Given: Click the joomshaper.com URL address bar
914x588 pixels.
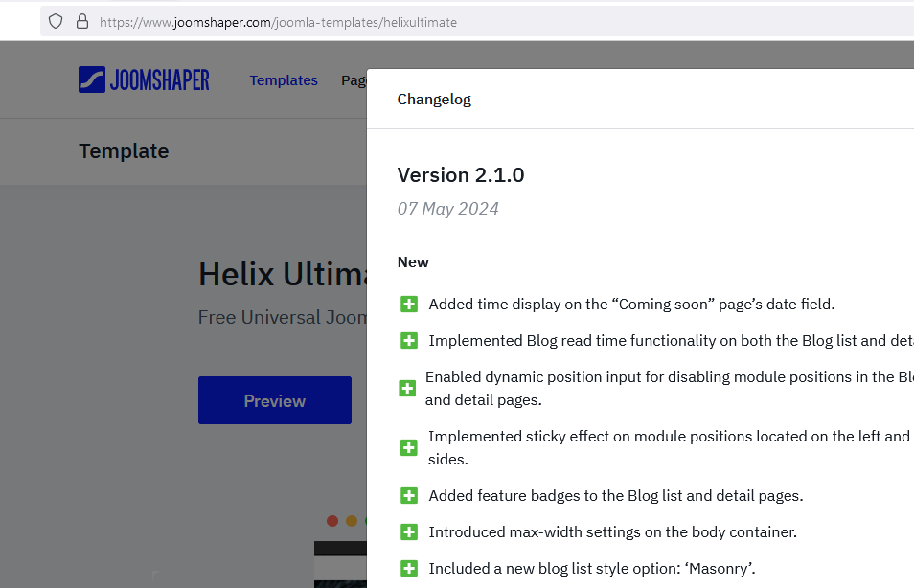Looking at the screenshot, I should [x=477, y=22].
